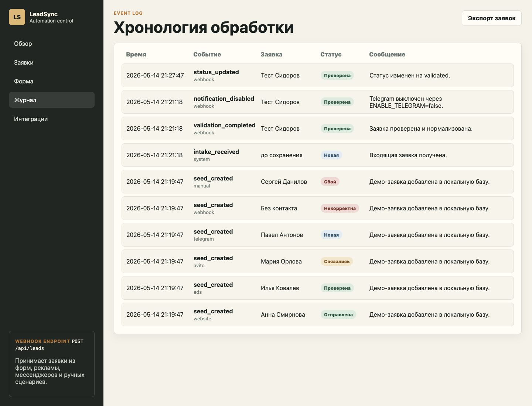The width and height of the screenshot is (532, 406).
Task: Click the Сбой status badge
Action: [330, 182]
